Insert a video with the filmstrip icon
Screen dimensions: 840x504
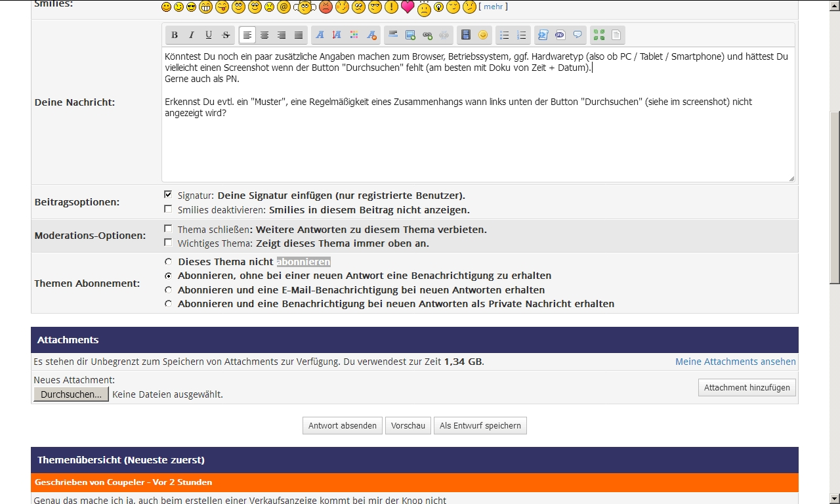[x=466, y=35]
